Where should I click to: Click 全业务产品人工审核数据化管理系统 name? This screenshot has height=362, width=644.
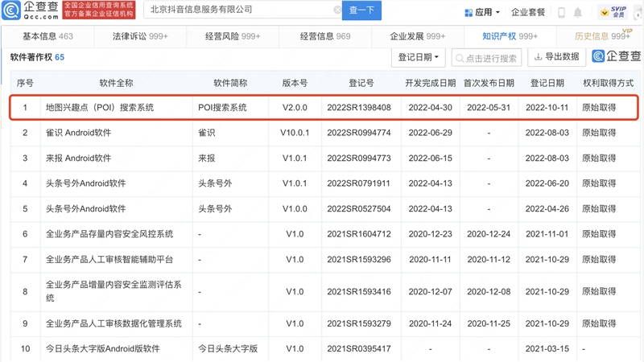tap(114, 324)
